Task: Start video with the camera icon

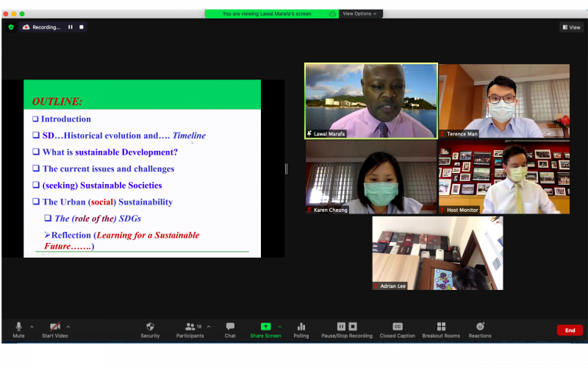Action: point(54,330)
